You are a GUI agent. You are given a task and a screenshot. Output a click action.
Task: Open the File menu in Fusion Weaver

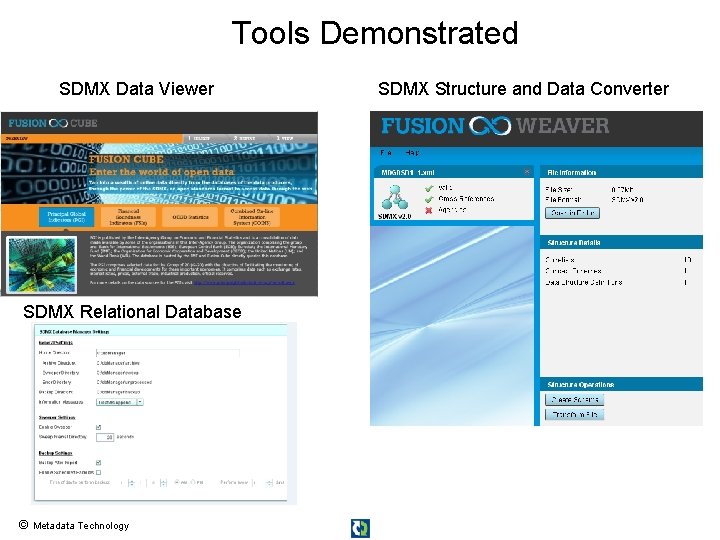tap(386, 152)
